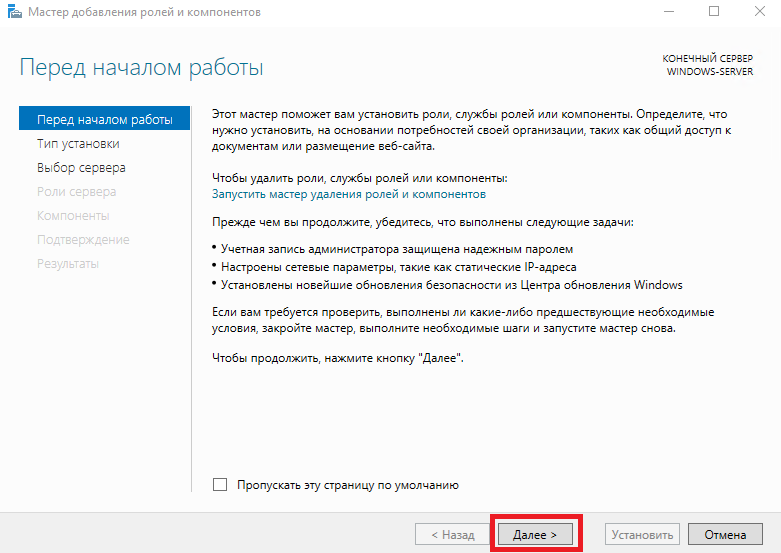This screenshot has height=553, width=781.
Task: Select Результаты step
Action: (68, 264)
